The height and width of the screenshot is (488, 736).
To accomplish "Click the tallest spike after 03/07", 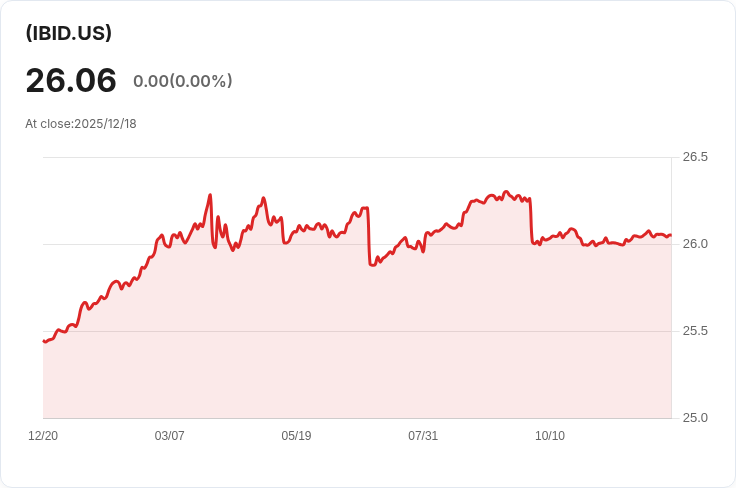I will click(210, 195).
